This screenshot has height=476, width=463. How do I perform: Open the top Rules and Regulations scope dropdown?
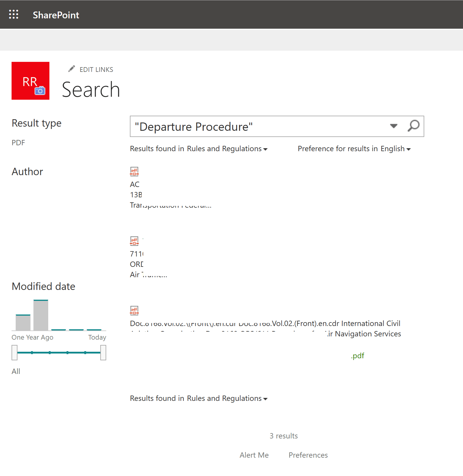[227, 149]
